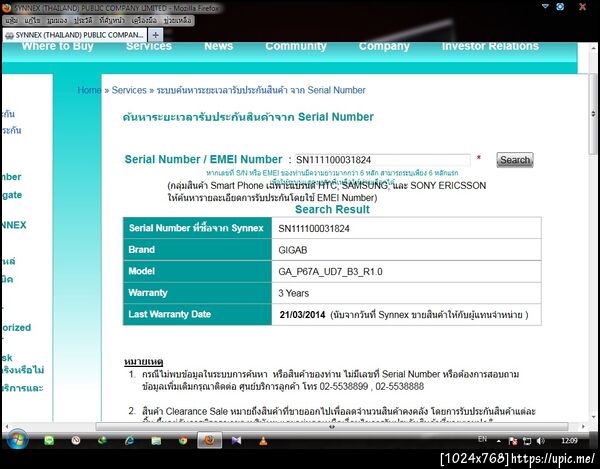This screenshot has width=600, height=469.
Task: Open a new tab with plus button
Action: [x=155, y=35]
